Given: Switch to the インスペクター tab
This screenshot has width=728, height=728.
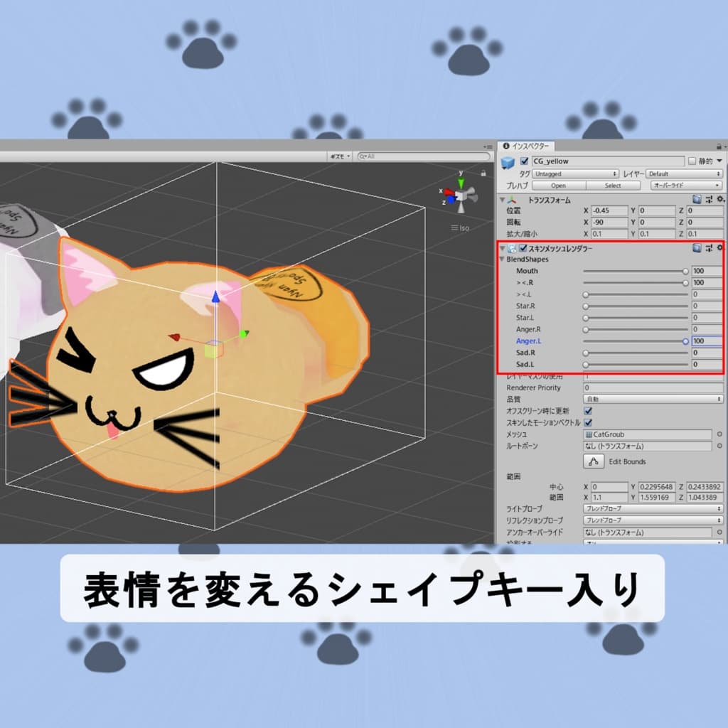Looking at the screenshot, I should coord(527,146).
